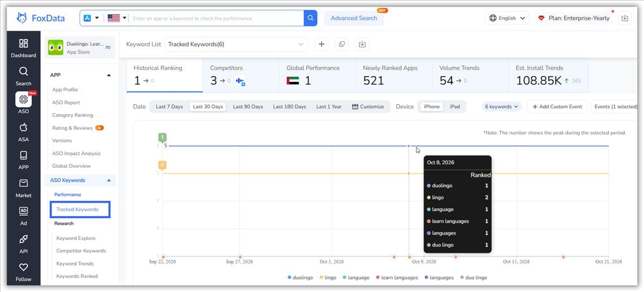This screenshot has height=292, width=644.
Task: Open the Volume Trends tab
Action: [470, 76]
